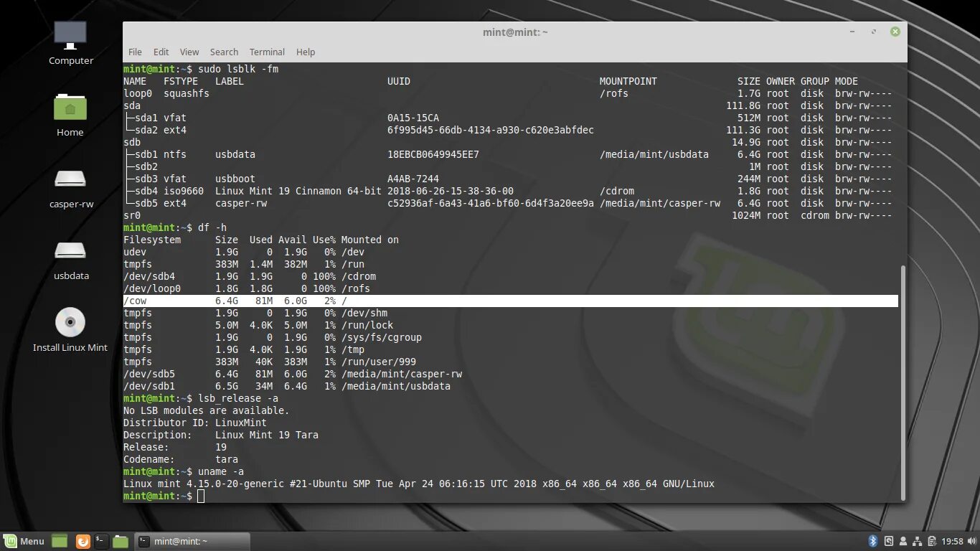Open the terminal File menu
The image size is (980, 551).
135,52
